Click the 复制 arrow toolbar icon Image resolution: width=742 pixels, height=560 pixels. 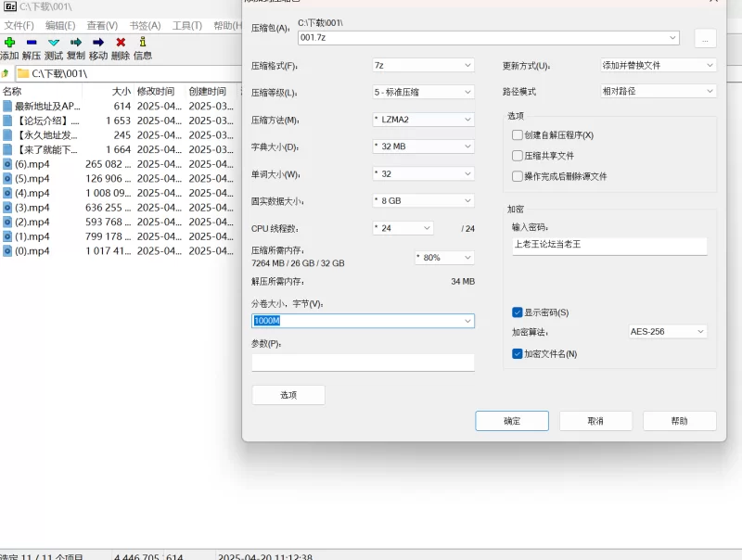(76, 42)
